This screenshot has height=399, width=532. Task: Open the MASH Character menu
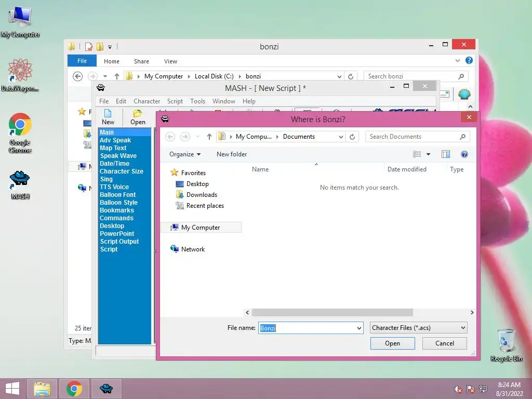(x=147, y=101)
